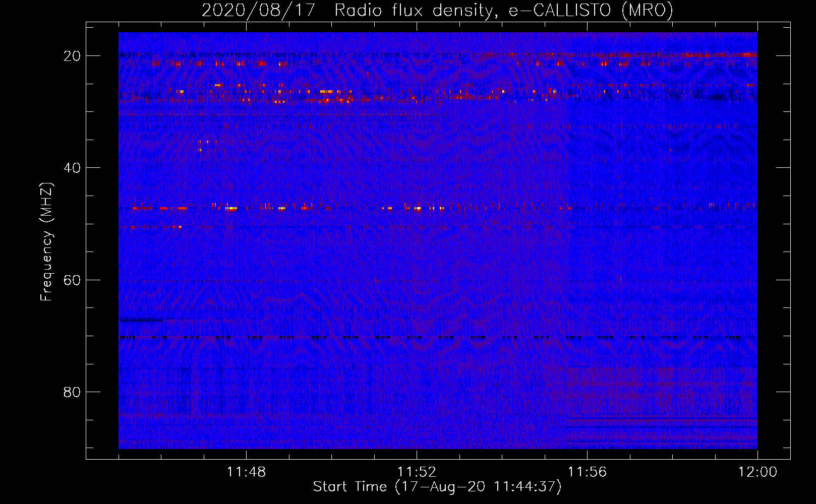Click the plot title '2020/08/17 Radio flux density'

(x=437, y=10)
